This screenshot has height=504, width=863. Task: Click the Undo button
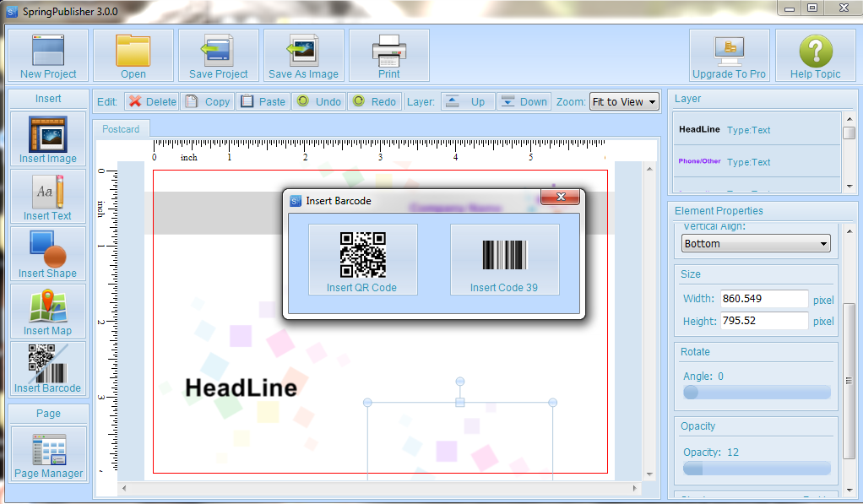pos(318,102)
